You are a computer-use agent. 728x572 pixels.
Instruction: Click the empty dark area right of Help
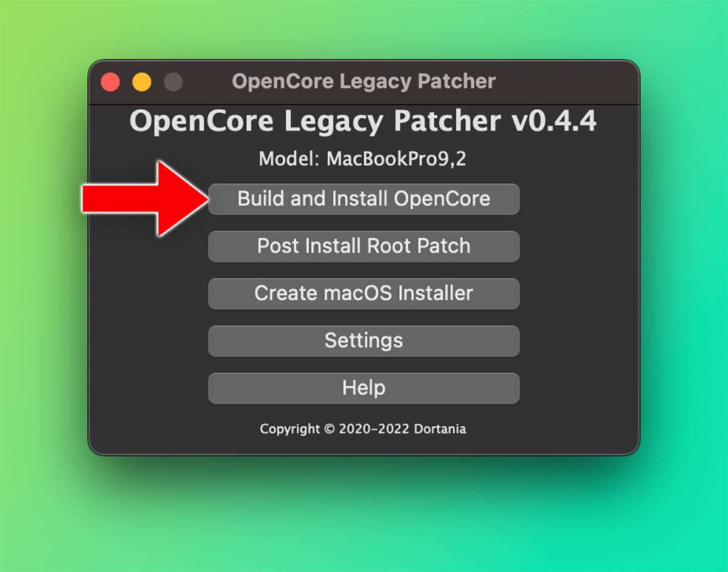[x=578, y=388]
